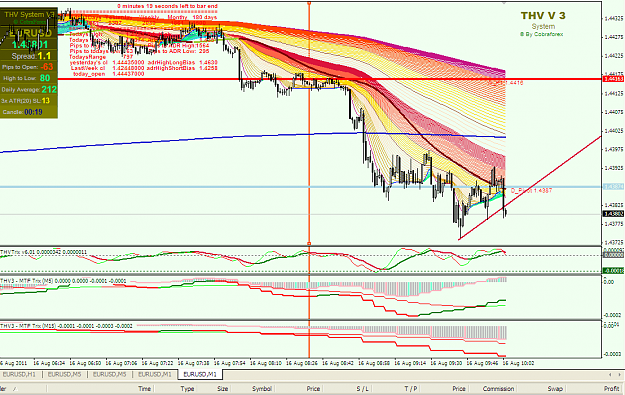Click the THV3 - MTF Trix (M15) label
Image resolution: width=625 pixels, height=395 pixels.
pyautogui.click(x=66, y=326)
